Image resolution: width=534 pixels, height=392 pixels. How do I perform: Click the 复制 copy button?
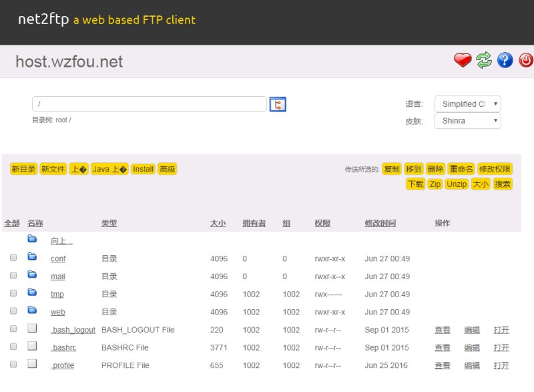(392, 169)
